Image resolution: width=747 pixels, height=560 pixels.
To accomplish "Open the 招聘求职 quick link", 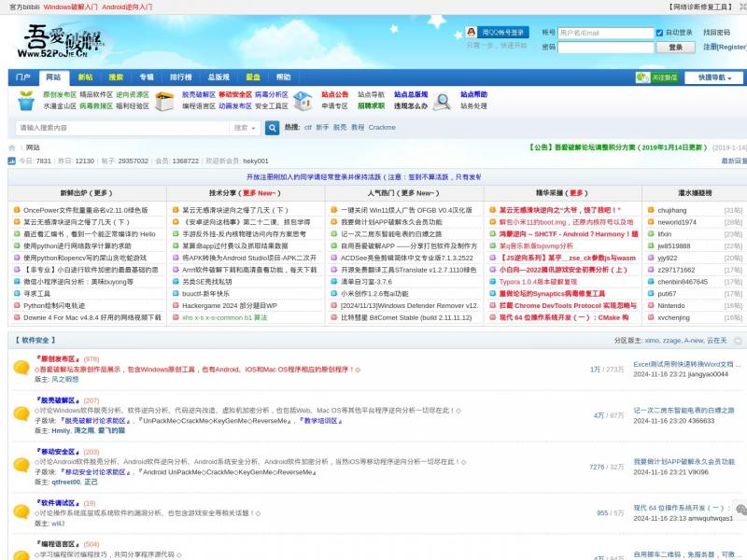I will (x=371, y=105).
